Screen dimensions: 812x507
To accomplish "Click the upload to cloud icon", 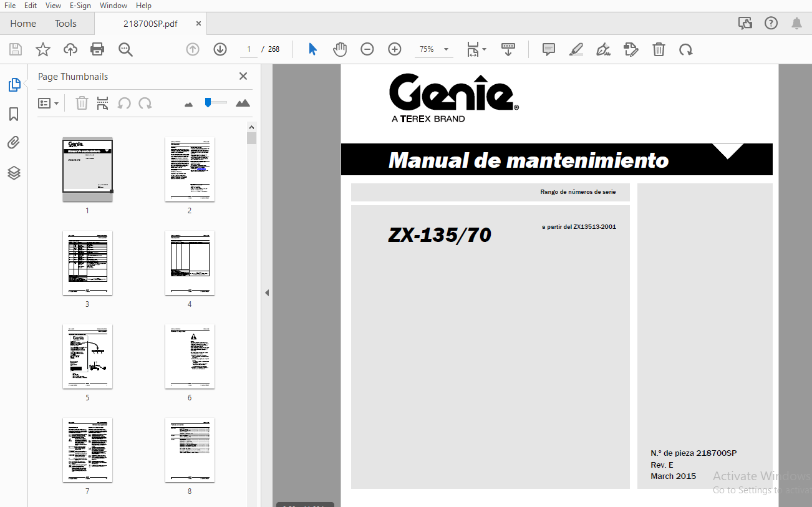I will click(70, 49).
